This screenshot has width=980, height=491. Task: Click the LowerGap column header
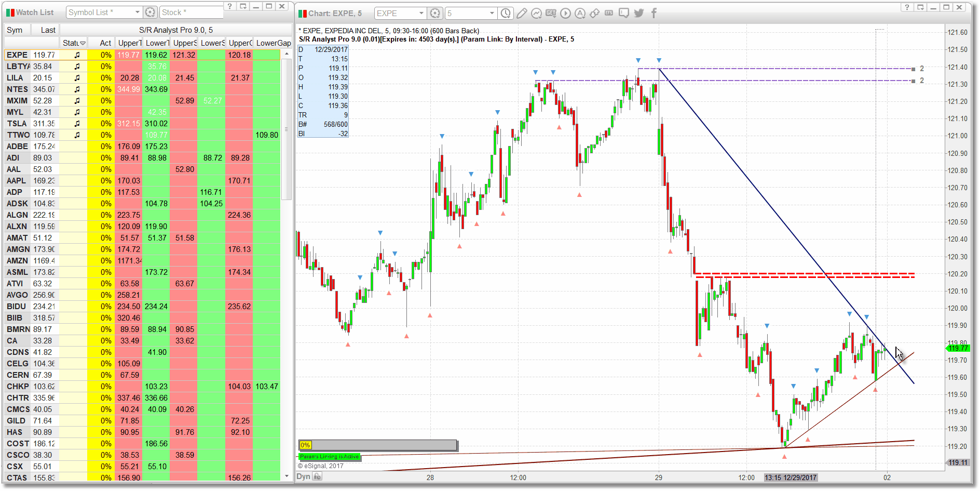(x=274, y=43)
